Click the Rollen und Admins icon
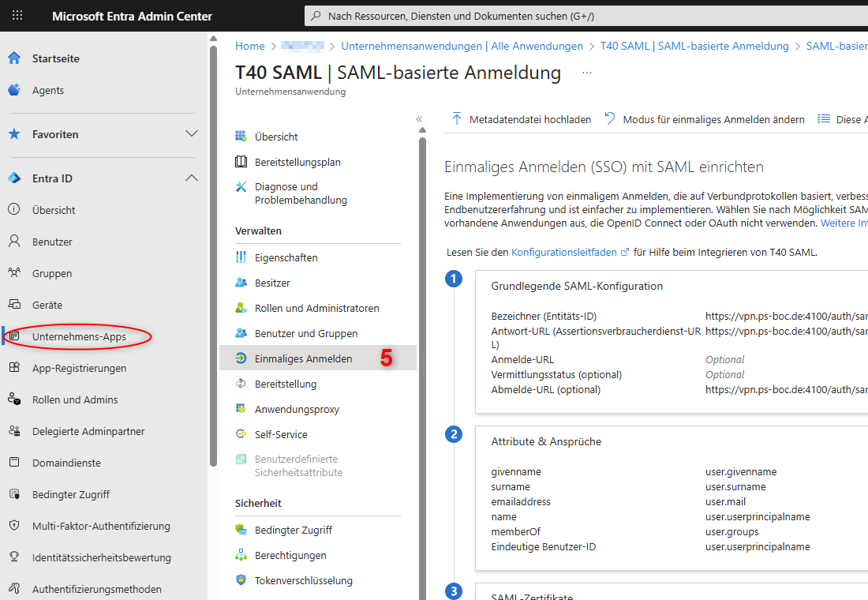 coord(14,399)
